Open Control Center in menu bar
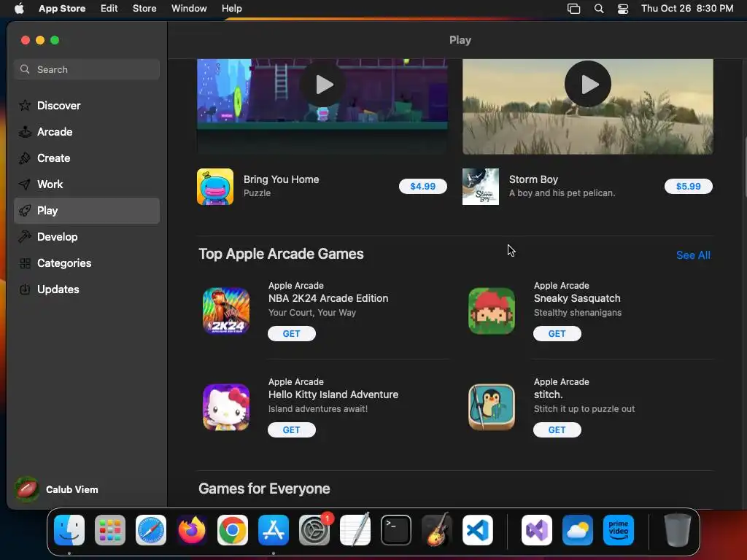This screenshot has height=560, width=747. click(623, 9)
